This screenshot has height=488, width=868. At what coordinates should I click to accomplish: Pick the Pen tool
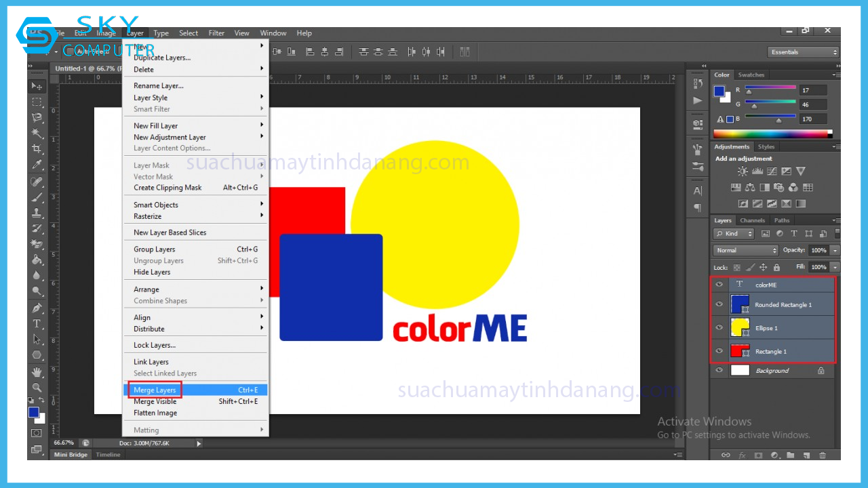(x=37, y=308)
